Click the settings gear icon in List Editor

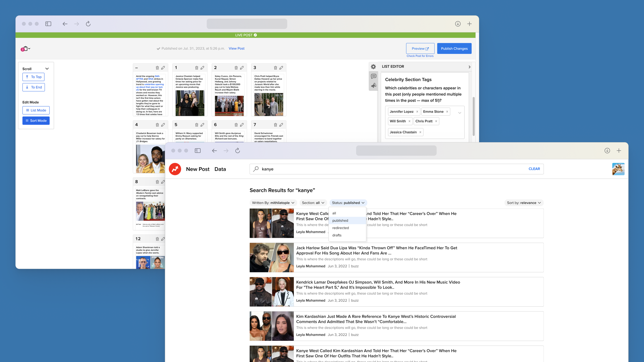click(373, 67)
